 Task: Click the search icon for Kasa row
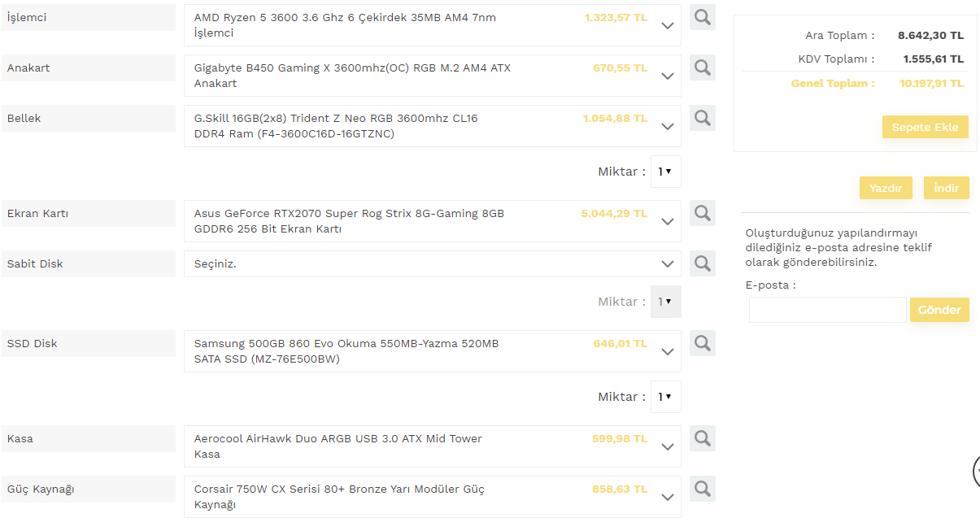pyautogui.click(x=703, y=438)
